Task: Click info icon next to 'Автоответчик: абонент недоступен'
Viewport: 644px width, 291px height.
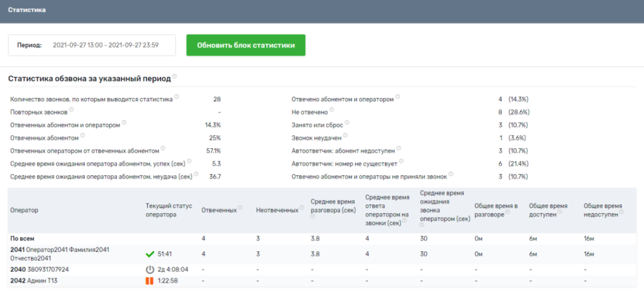Action: 399,148
